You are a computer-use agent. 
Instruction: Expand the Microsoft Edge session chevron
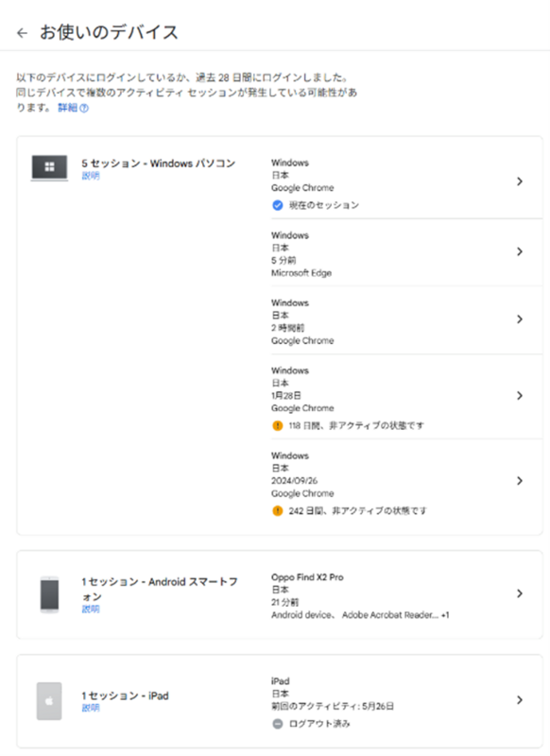[x=520, y=251]
